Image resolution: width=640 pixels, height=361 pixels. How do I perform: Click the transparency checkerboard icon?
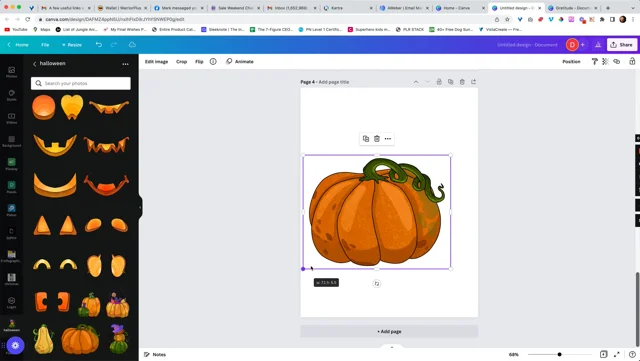pyautogui.click(x=605, y=61)
